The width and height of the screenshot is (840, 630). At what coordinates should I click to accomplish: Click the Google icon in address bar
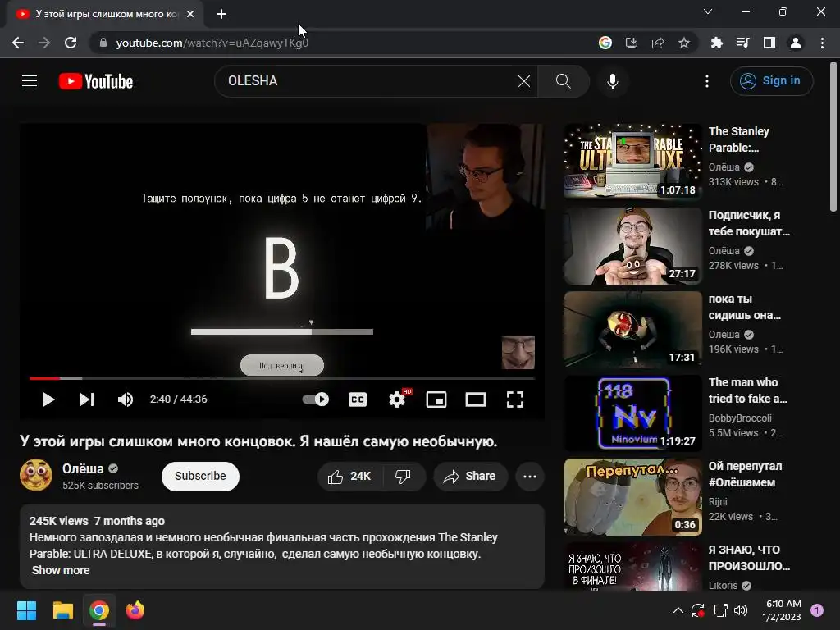[x=605, y=43]
